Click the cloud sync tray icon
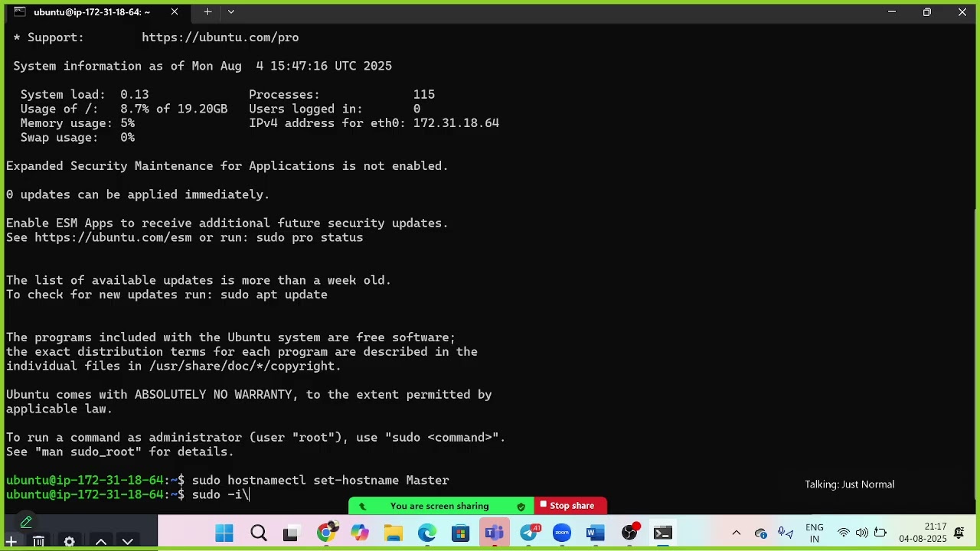The image size is (980, 551). coord(761,533)
